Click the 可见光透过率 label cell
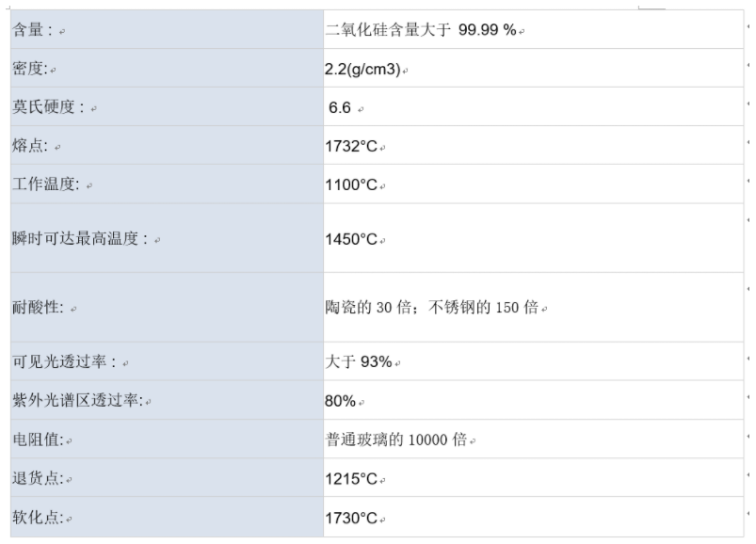This screenshot has height=544, width=756. [x=64, y=361]
